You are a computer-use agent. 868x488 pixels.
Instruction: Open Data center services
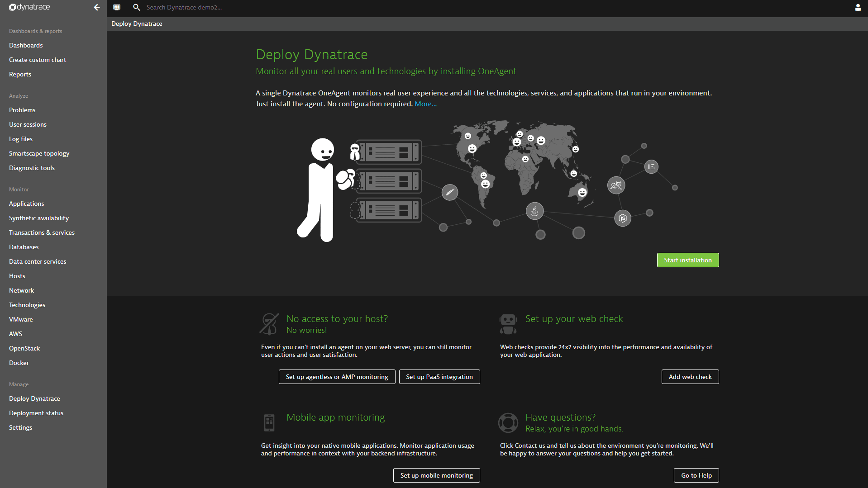pyautogui.click(x=38, y=261)
